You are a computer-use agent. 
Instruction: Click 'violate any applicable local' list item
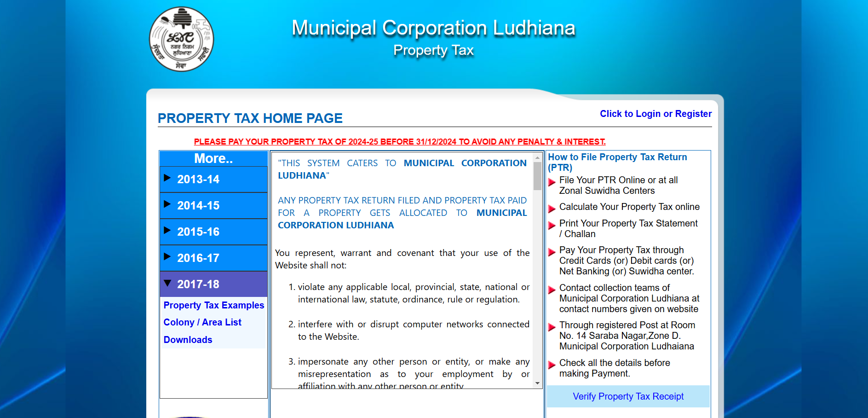coord(414,293)
